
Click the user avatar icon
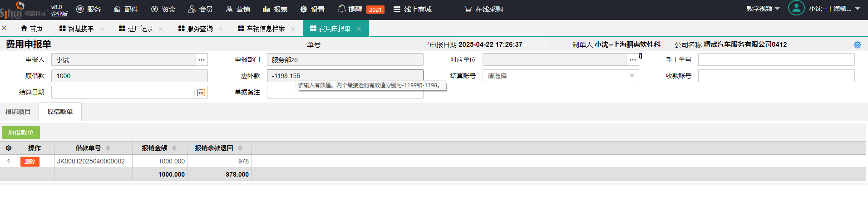click(796, 8)
